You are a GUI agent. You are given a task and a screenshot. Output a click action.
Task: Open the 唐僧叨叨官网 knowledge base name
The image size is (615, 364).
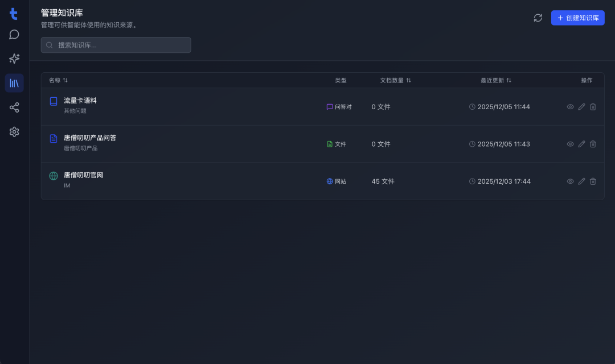click(83, 175)
